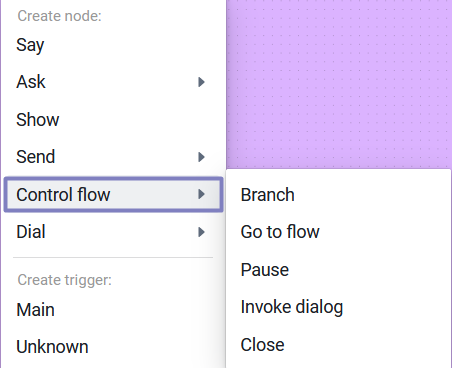452x368 pixels.
Task: Create an Unknown trigger
Action: 113,347
